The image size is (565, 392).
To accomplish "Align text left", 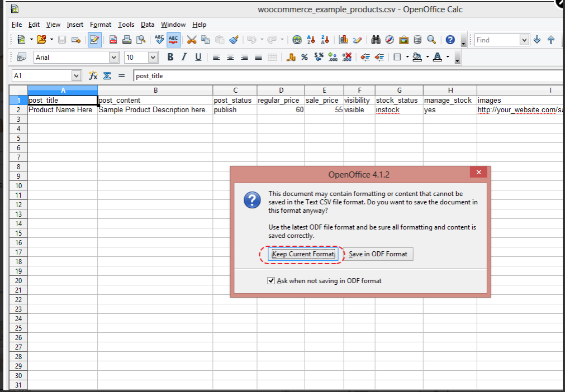I will point(216,57).
